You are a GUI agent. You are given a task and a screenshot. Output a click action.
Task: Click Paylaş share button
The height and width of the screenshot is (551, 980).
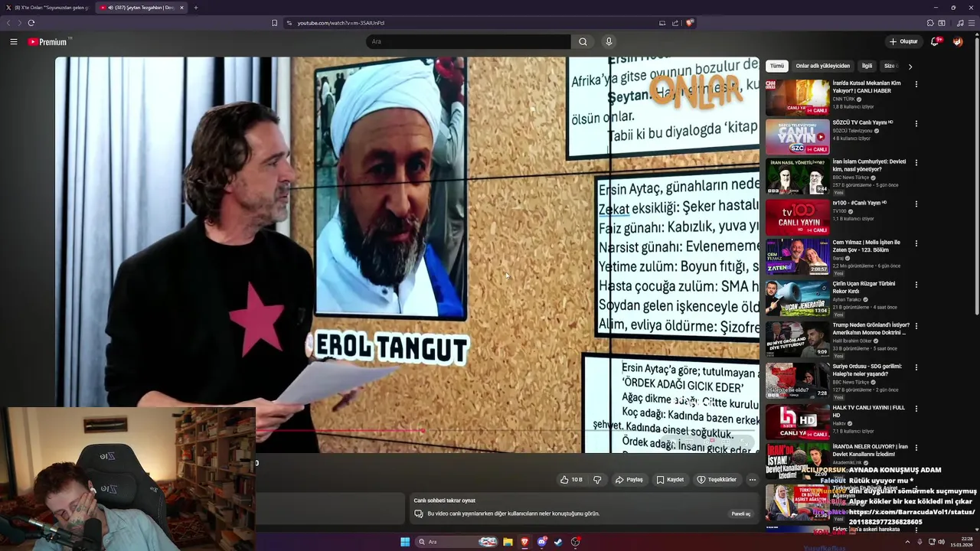coord(629,480)
